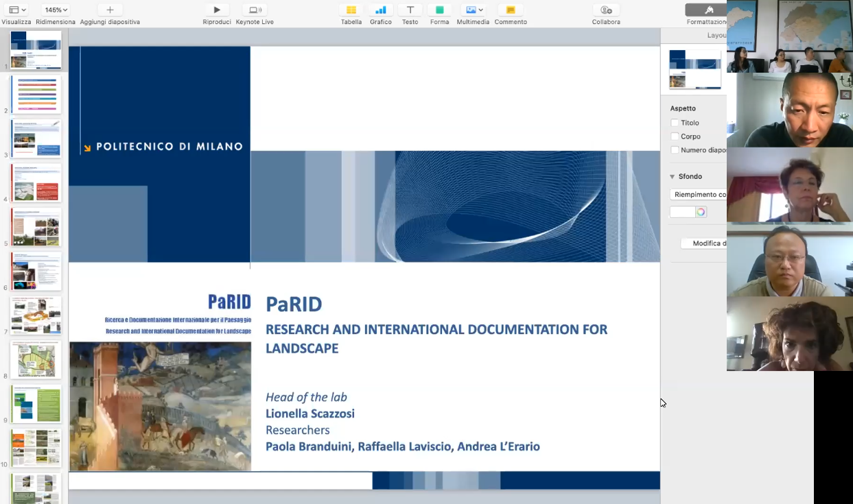853x504 pixels.
Task: Click the "Head of the lab" text
Action: (x=306, y=397)
